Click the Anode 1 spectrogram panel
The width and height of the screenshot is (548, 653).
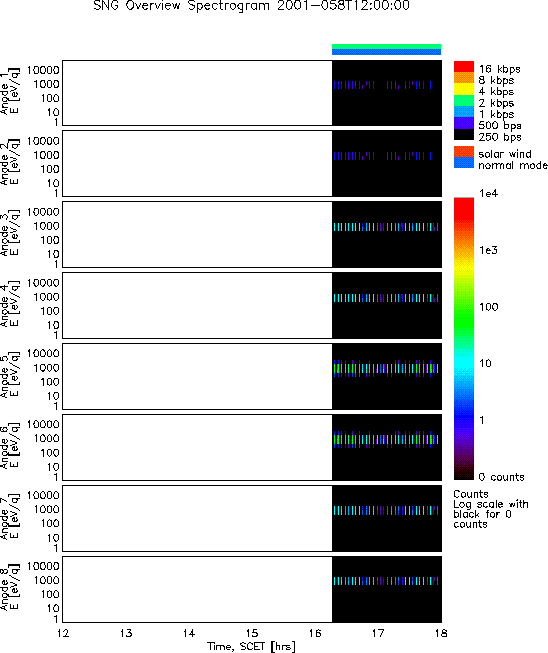pos(252,93)
